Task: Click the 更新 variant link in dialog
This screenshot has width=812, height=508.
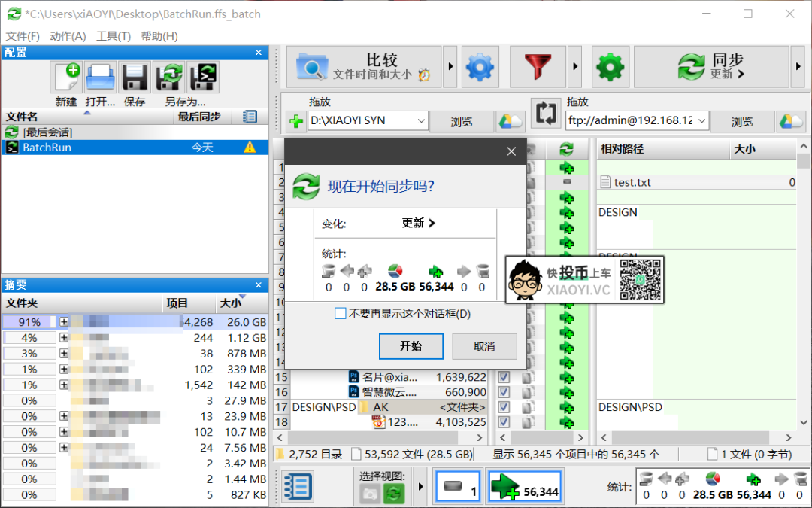Action: click(419, 223)
